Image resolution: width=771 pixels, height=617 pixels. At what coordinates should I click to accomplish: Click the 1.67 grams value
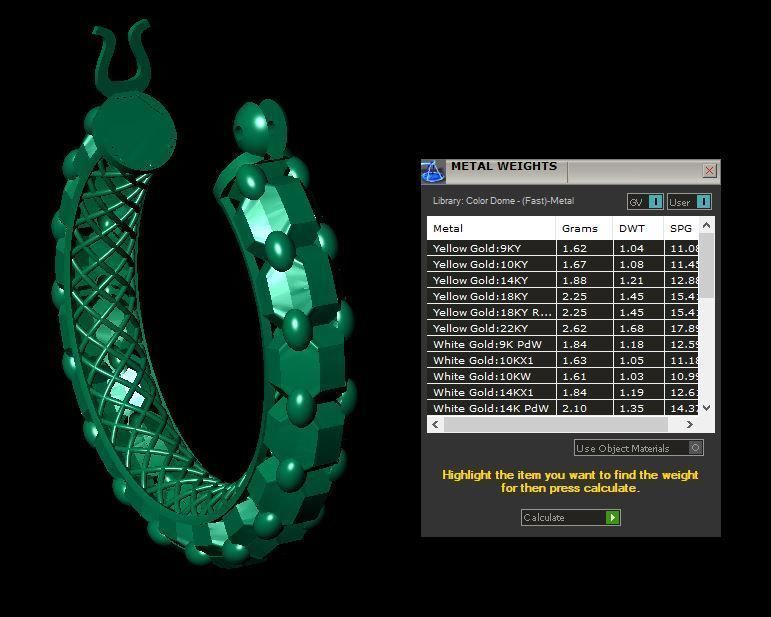pos(574,264)
